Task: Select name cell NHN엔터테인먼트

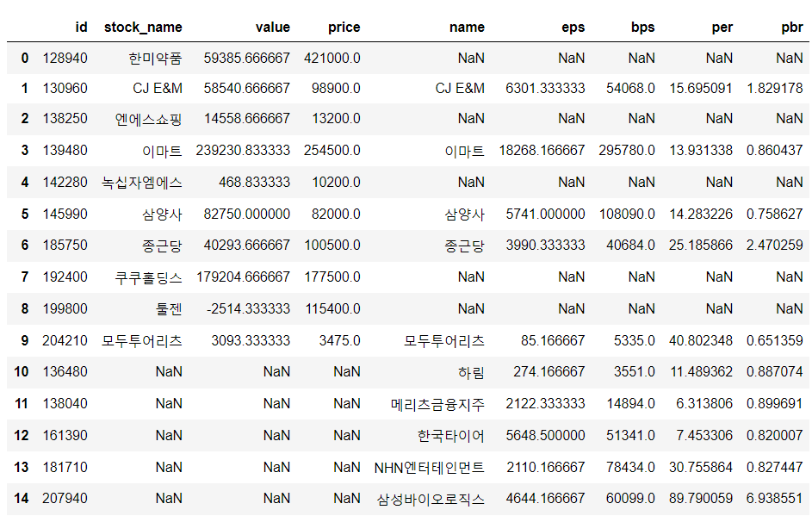Action: click(x=430, y=468)
